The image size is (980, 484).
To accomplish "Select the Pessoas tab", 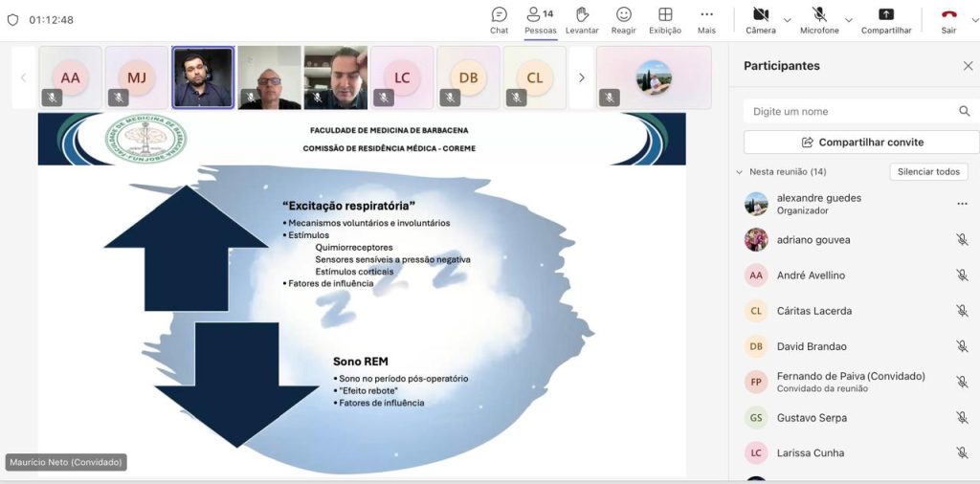I will pos(540,20).
